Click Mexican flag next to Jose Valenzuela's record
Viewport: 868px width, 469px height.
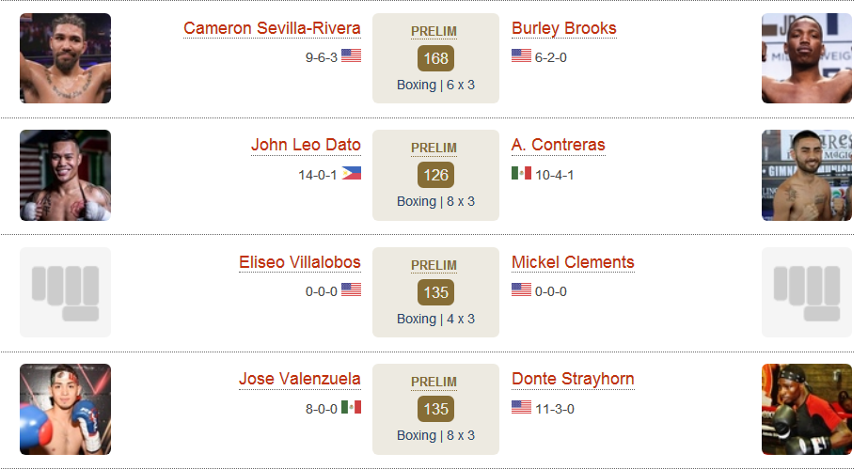351,407
